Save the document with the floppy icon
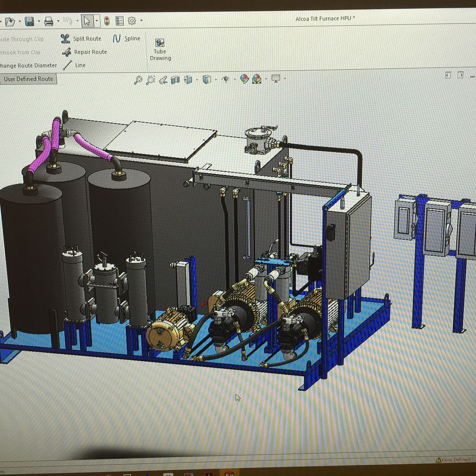Image resolution: width=476 pixels, height=476 pixels. click(29, 21)
